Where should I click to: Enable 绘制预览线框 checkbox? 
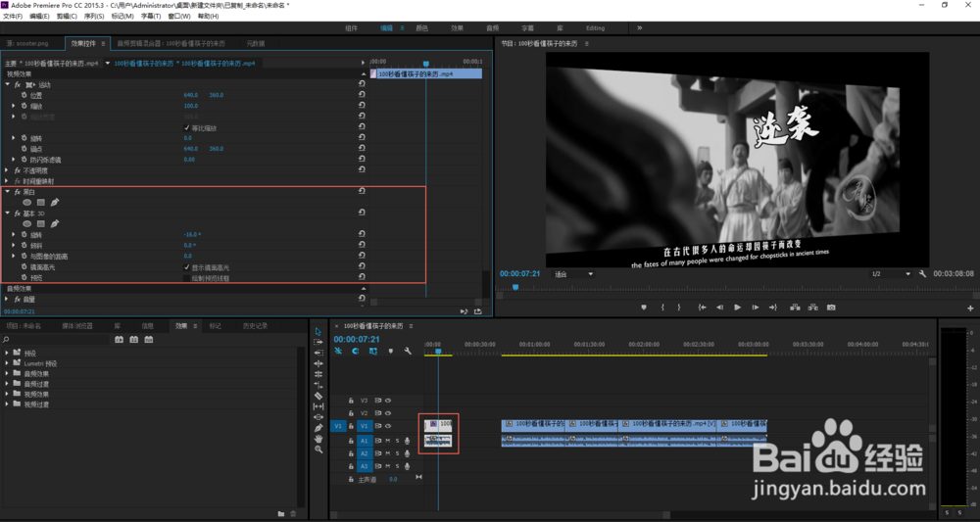pos(187,277)
